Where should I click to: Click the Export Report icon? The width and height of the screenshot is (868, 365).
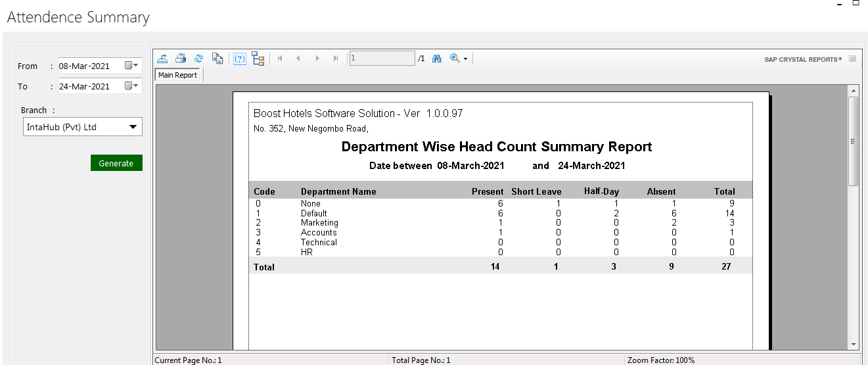(x=162, y=59)
